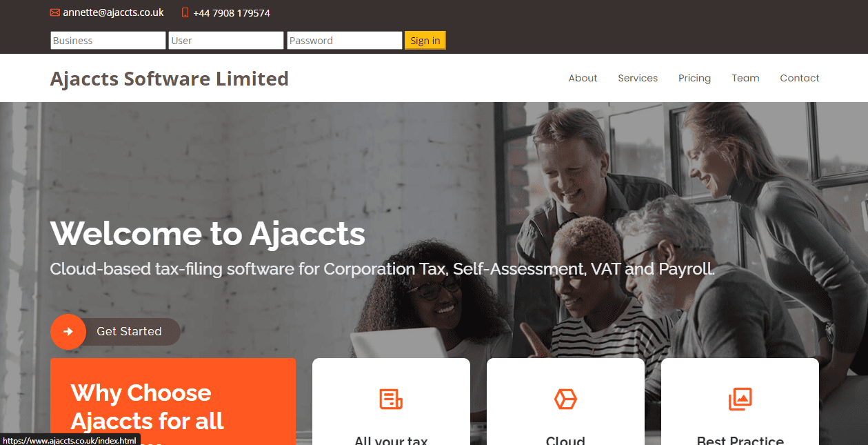The width and height of the screenshot is (868, 445).
Task: Open the Contact menu item
Action: (x=800, y=78)
